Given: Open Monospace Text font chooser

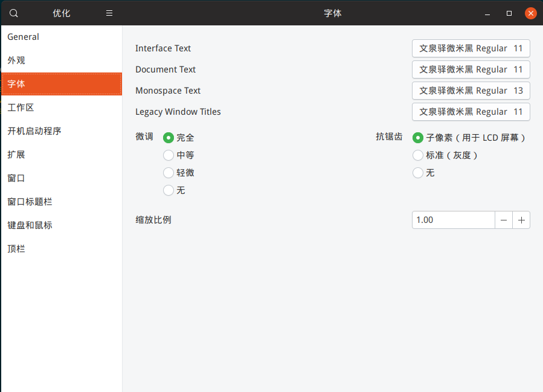Looking at the screenshot, I should click(x=471, y=91).
